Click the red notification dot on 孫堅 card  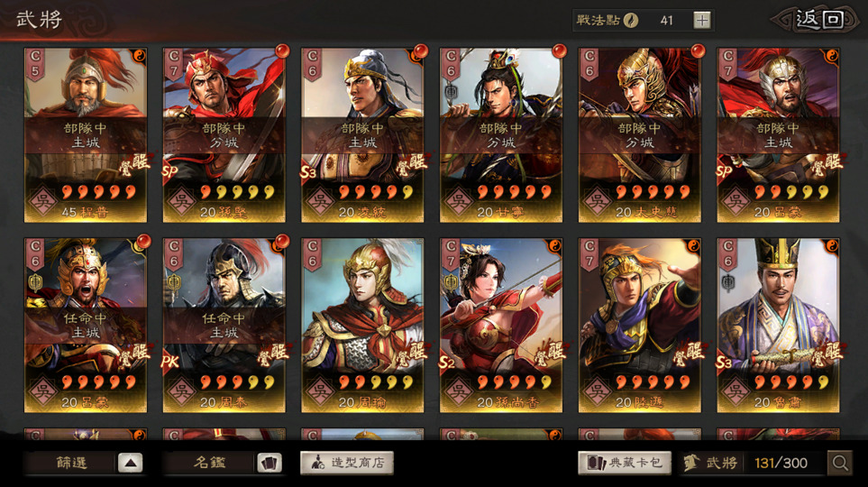click(x=282, y=51)
